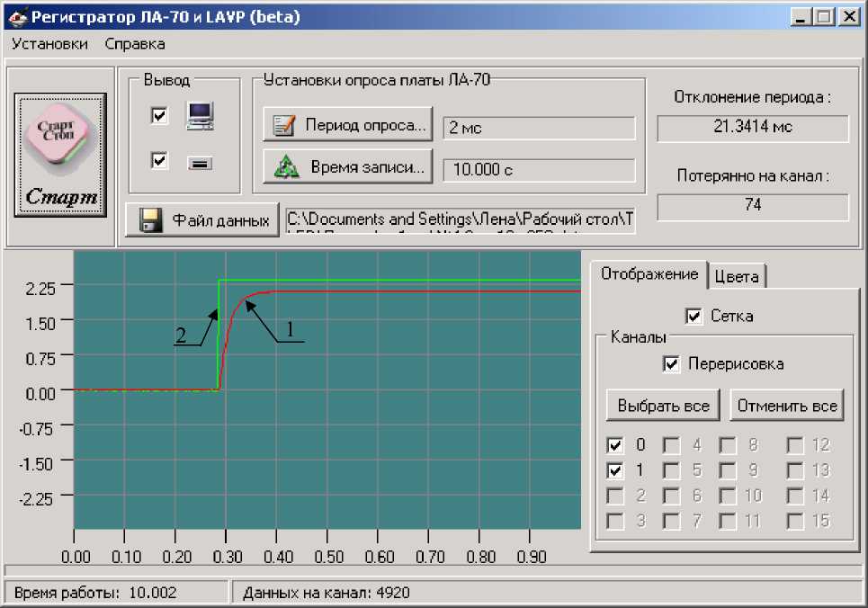Click the Старт start/stop button
The image size is (868, 608).
coord(60,155)
